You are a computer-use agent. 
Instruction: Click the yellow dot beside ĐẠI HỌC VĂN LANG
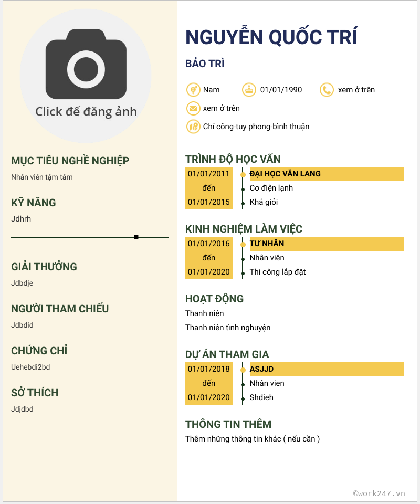(243, 174)
